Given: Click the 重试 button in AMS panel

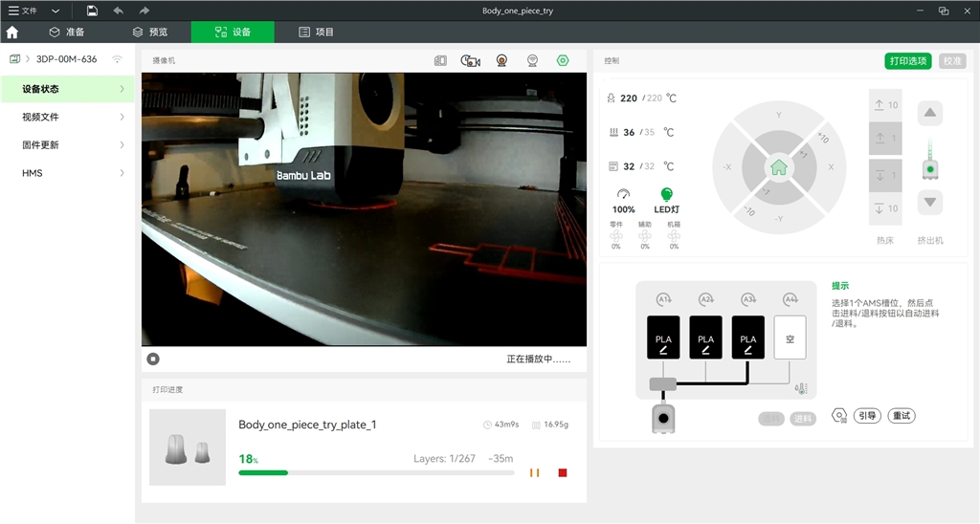Looking at the screenshot, I should click(901, 416).
